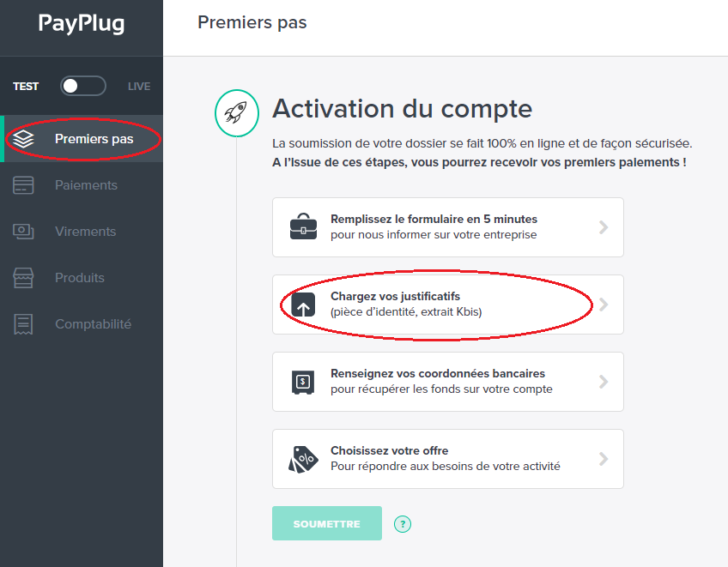Click the upload arrow icon for justificatifs
The width and height of the screenshot is (728, 567).
pyautogui.click(x=303, y=305)
